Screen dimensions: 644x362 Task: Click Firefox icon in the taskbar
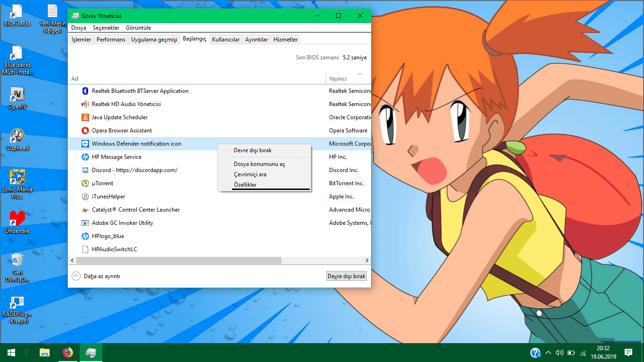click(68, 352)
